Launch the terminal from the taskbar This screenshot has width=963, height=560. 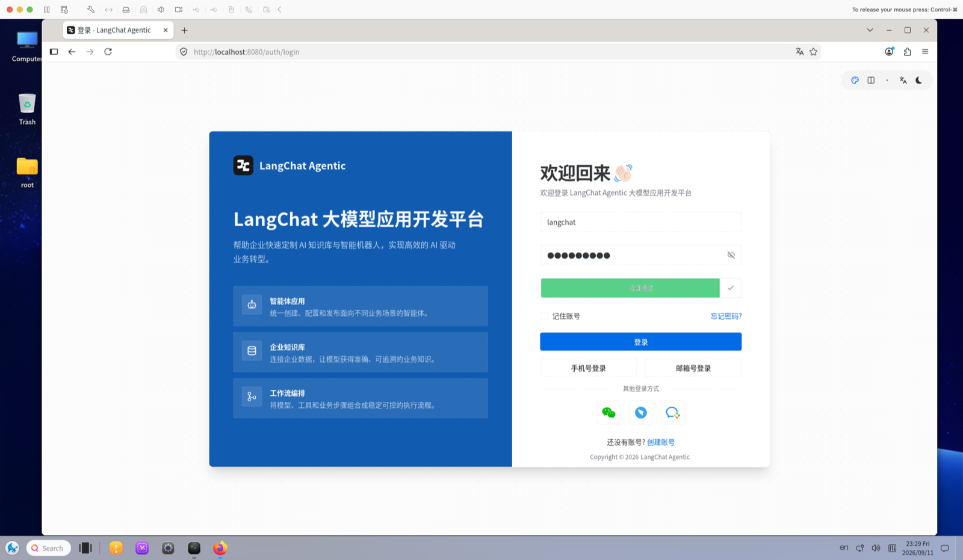point(194,548)
